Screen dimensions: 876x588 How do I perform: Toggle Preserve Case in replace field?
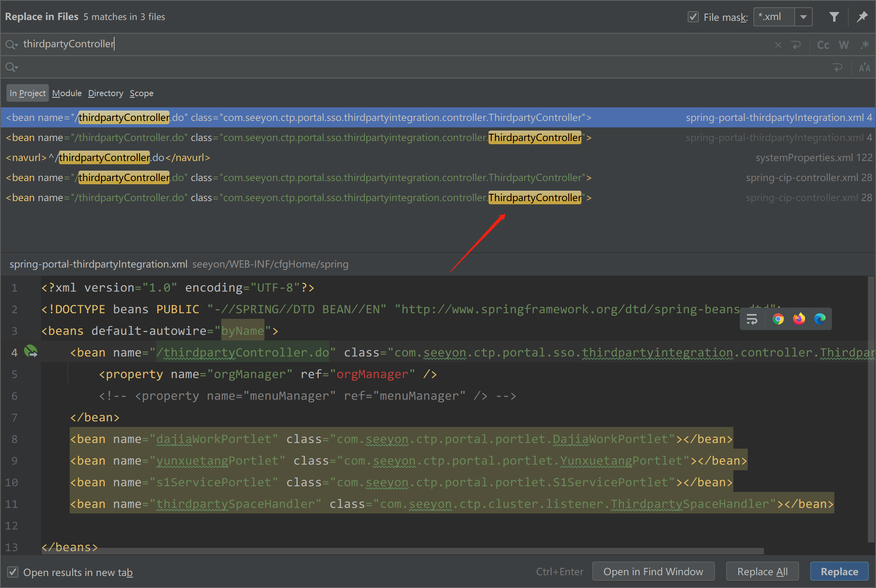864,67
